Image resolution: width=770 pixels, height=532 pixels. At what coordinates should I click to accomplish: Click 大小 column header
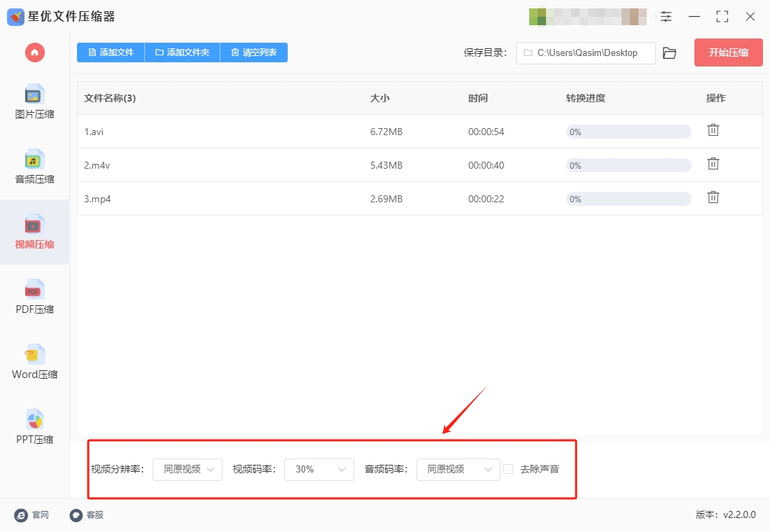click(x=379, y=98)
